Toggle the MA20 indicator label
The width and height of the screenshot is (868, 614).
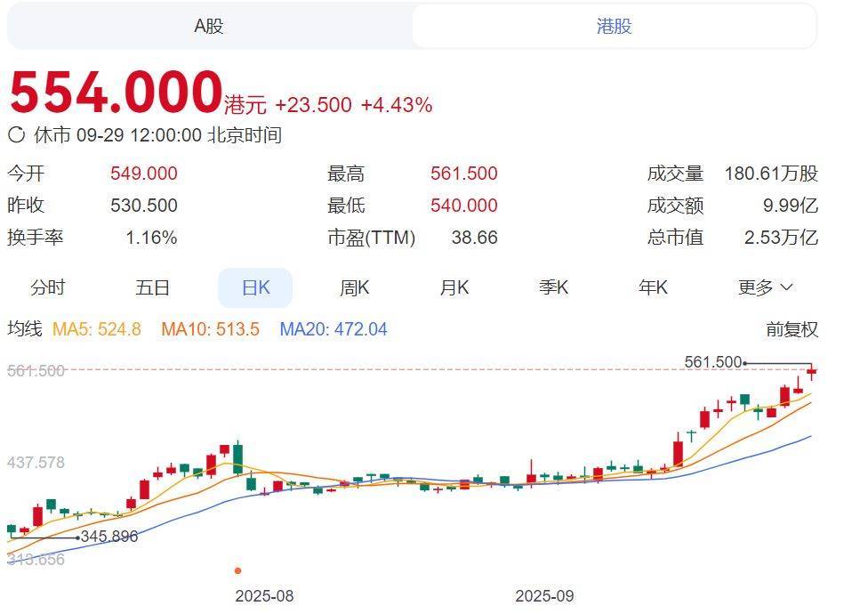click(x=334, y=330)
